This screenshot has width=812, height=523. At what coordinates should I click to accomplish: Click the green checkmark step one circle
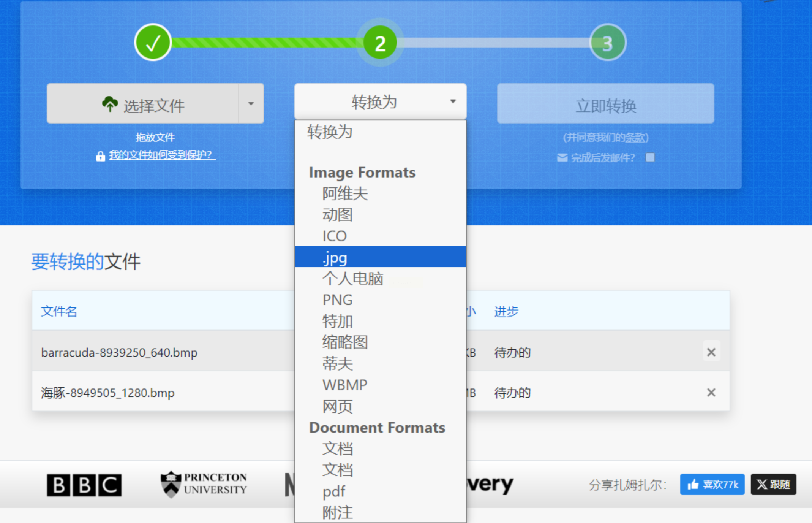[x=153, y=43]
